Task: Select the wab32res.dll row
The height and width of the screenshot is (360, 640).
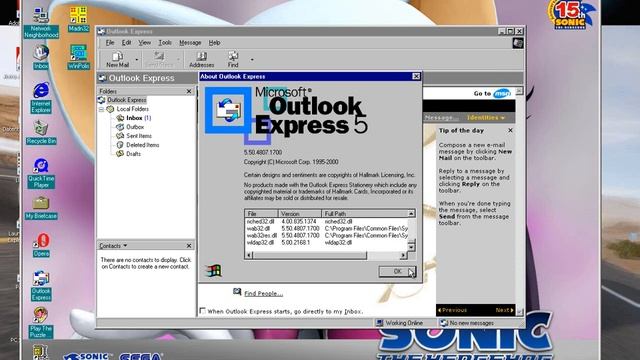Action: tap(327, 236)
